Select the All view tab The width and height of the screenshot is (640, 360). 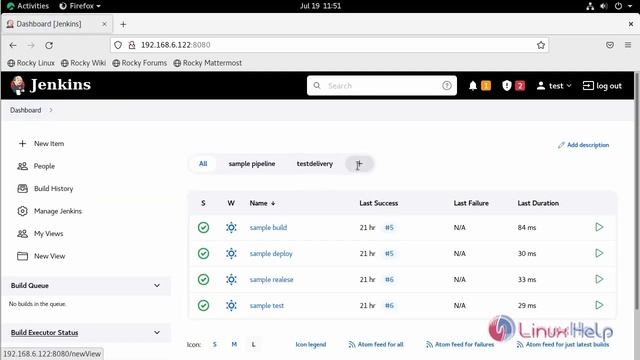(203, 164)
